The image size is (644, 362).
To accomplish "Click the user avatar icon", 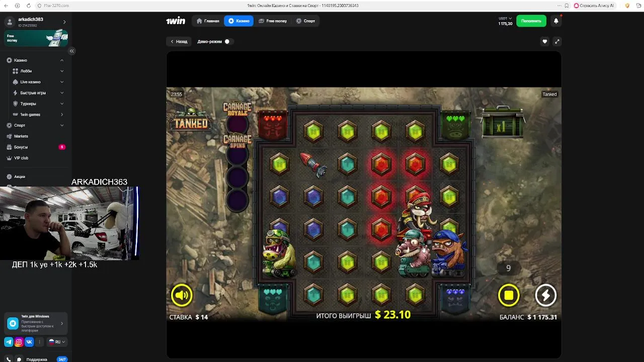I will (x=10, y=22).
